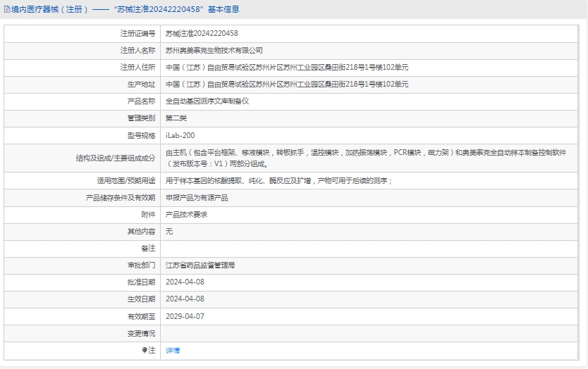588x369 pixels.
Task: Click the bulb icon beside 注 label
Action: click(145, 350)
